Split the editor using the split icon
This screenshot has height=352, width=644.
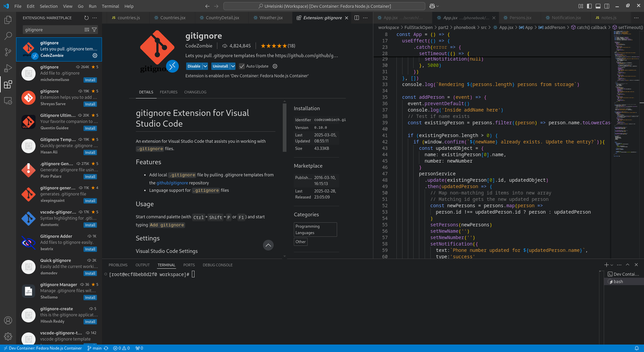pos(356,18)
